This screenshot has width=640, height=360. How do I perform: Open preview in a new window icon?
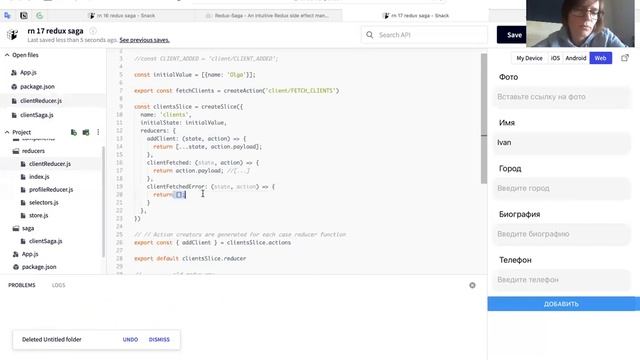tap(624, 58)
